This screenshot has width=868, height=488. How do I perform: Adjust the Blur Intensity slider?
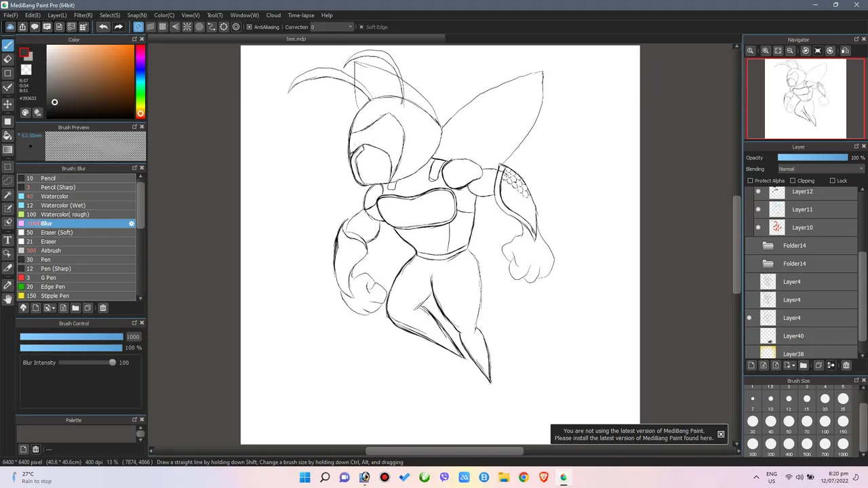point(87,363)
